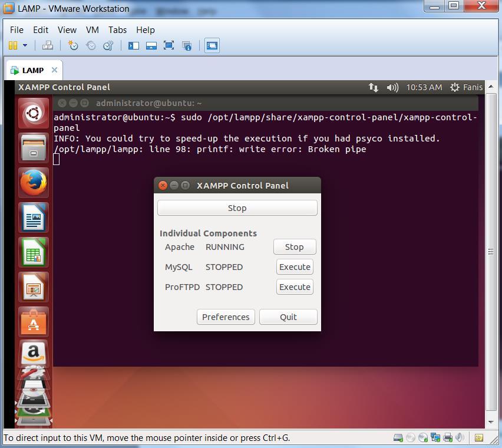Image resolution: width=502 pixels, height=448 pixels.
Task: Open Ubuntu Software Center
Action: coord(34,322)
